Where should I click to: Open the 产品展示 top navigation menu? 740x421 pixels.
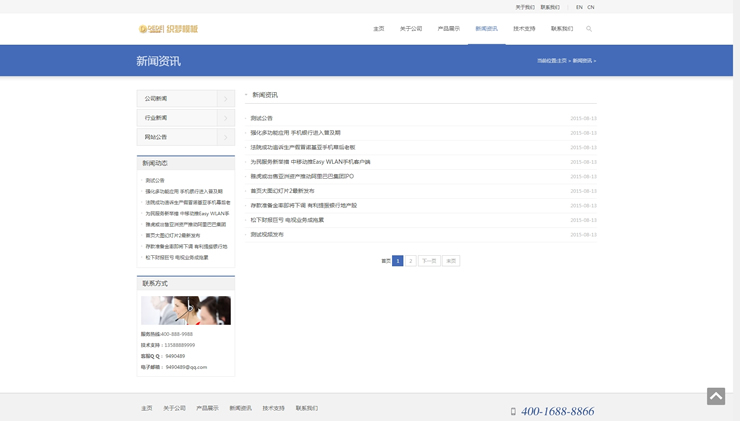coord(449,29)
